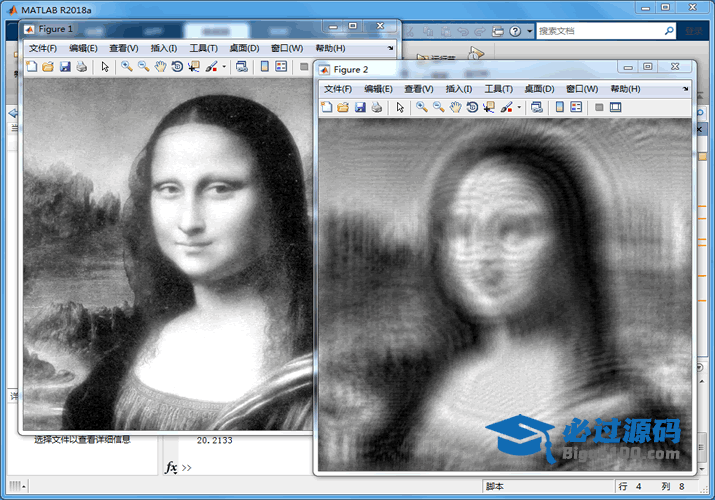Select Edit Plot arrow in Figure 2
Image resolution: width=715 pixels, height=500 pixels.
click(x=400, y=107)
